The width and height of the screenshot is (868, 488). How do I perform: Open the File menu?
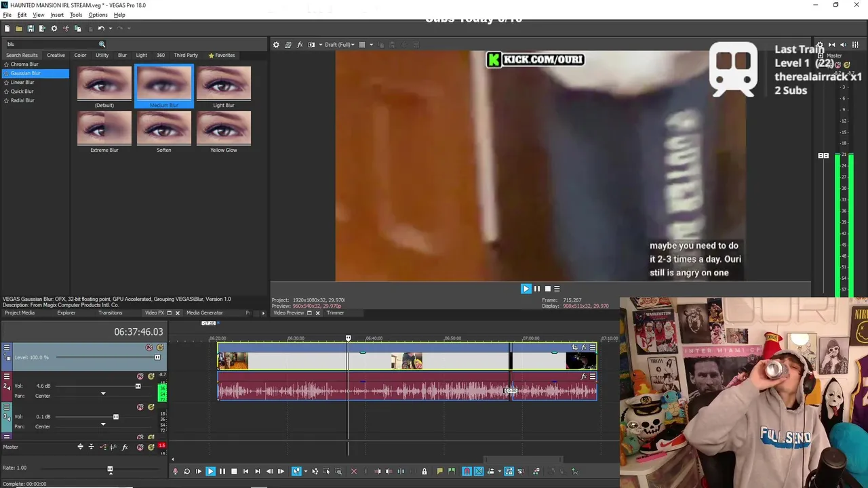(7, 15)
